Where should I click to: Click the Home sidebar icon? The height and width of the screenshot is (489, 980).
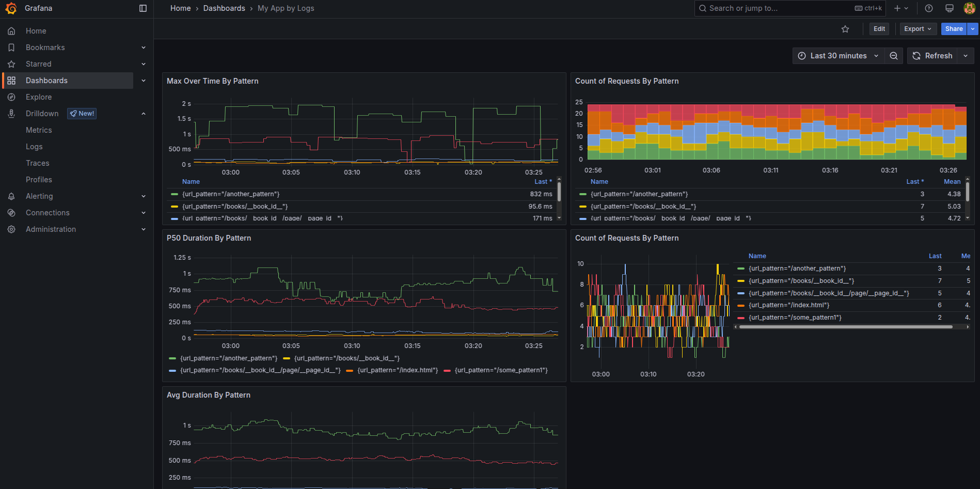coord(11,31)
